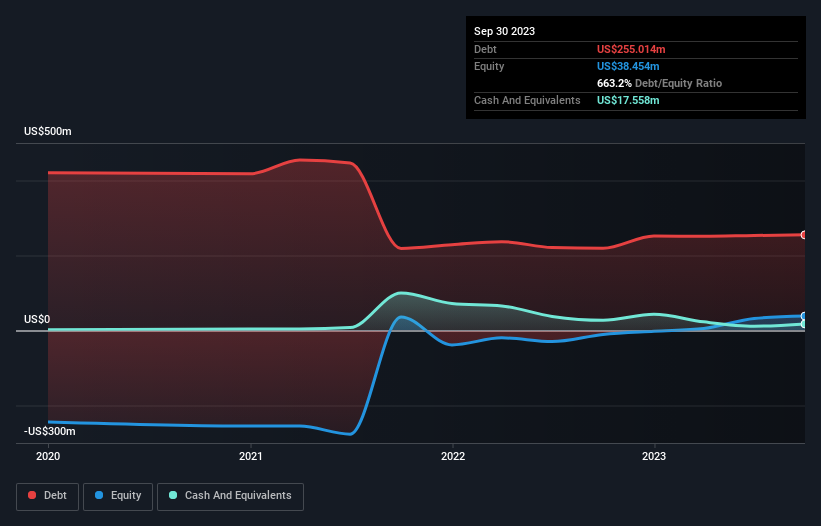The height and width of the screenshot is (526, 821).
Task: Click the blue Equity legend dot
Action: click(x=99, y=495)
